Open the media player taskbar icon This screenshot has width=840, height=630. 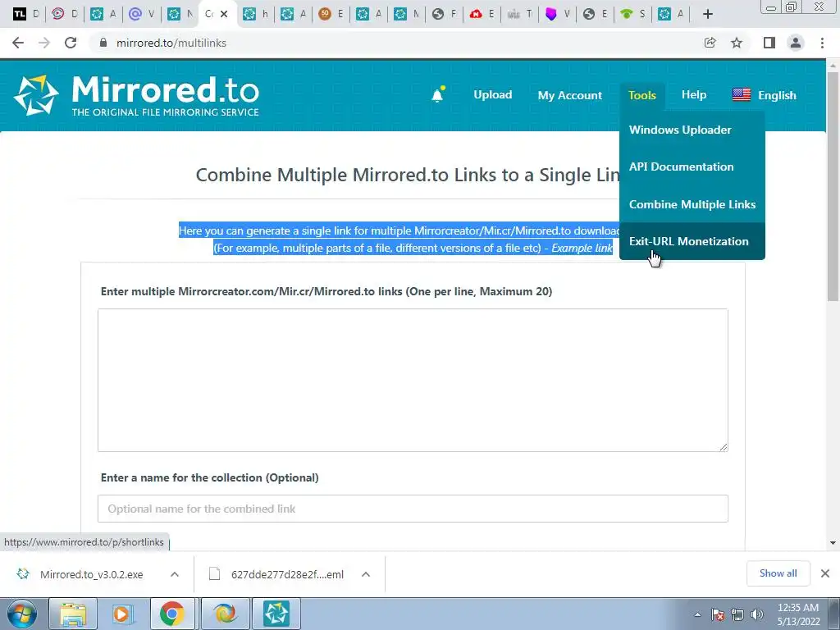click(x=121, y=614)
